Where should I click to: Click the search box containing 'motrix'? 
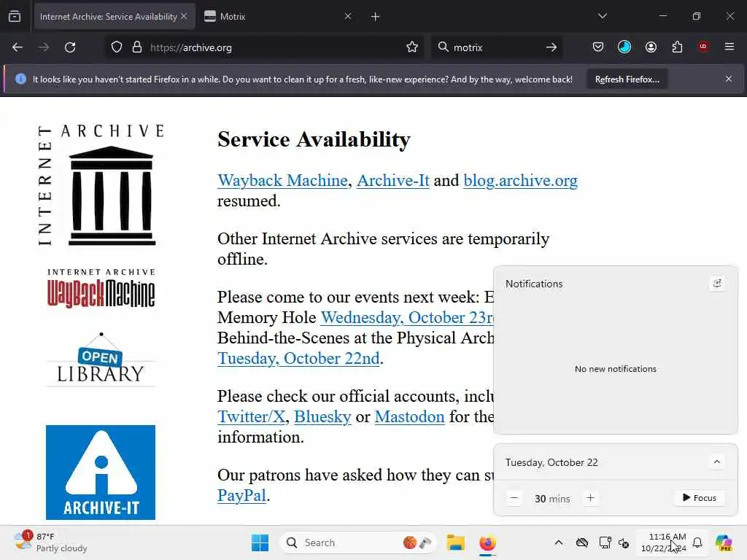pyautogui.click(x=495, y=47)
